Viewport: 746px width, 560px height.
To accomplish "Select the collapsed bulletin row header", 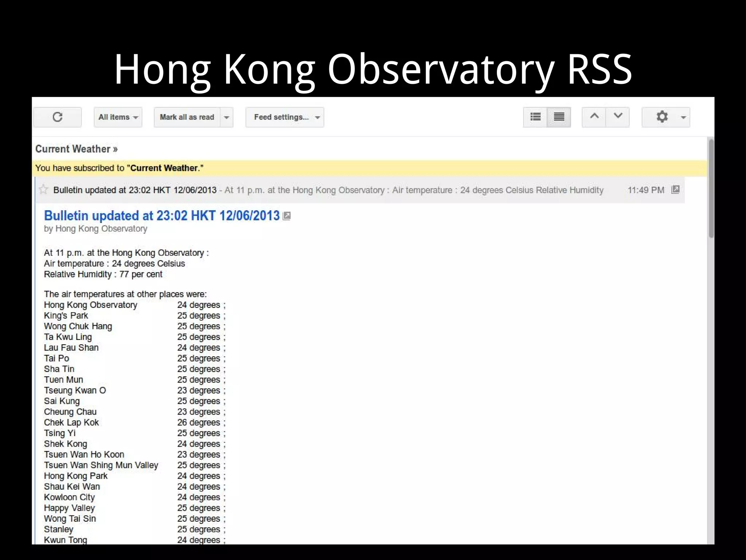I will 360,190.
